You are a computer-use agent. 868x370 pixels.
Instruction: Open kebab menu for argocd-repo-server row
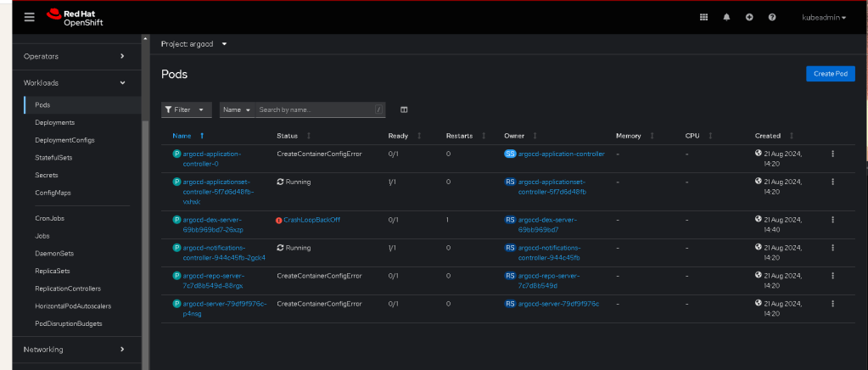832,276
